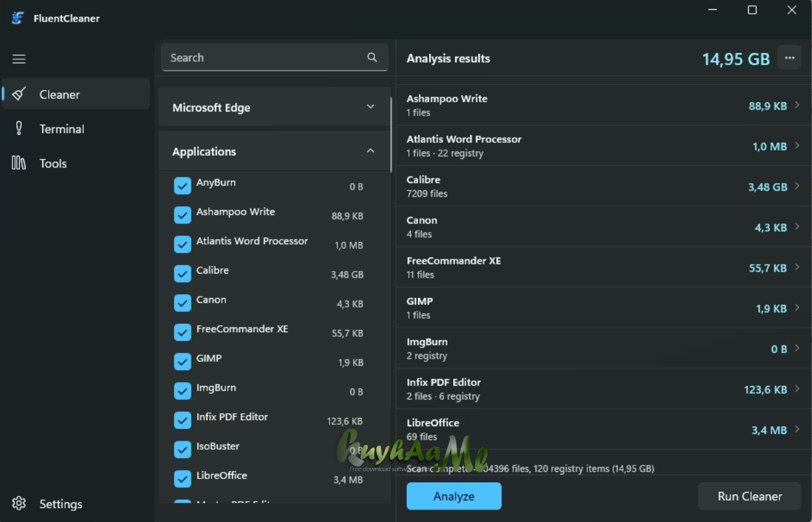Viewport: 812px width, 522px height.
Task: Click the 14,95 GB total size
Action: (x=736, y=59)
